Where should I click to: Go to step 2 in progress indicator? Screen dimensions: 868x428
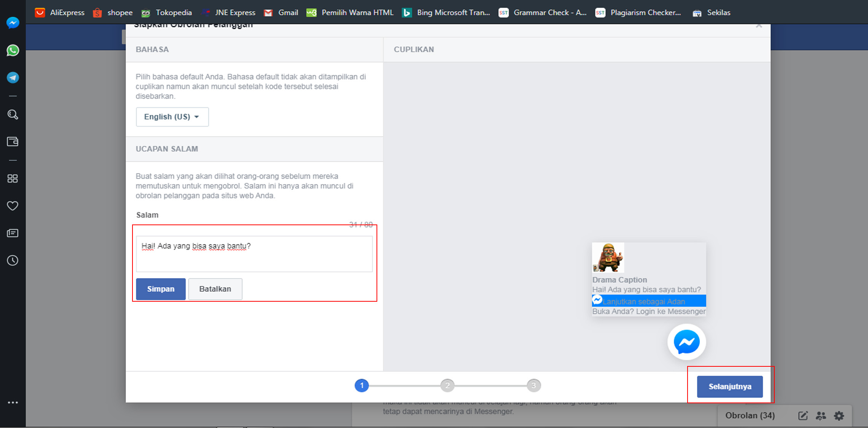[x=447, y=385]
